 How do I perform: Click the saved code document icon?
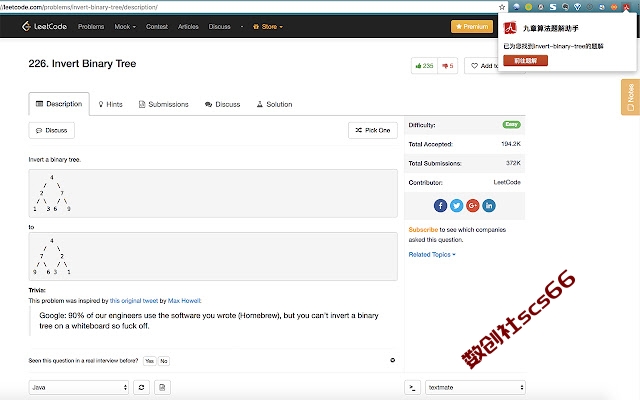(x=162, y=387)
